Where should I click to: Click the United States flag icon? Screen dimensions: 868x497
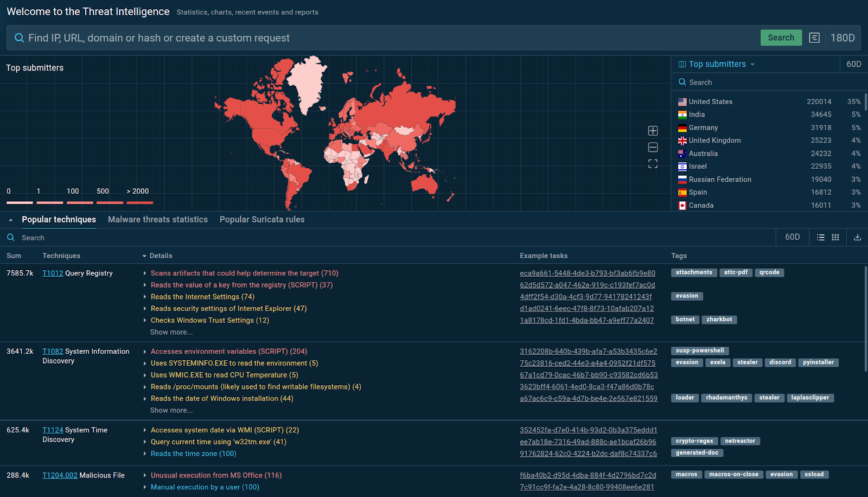pos(682,102)
